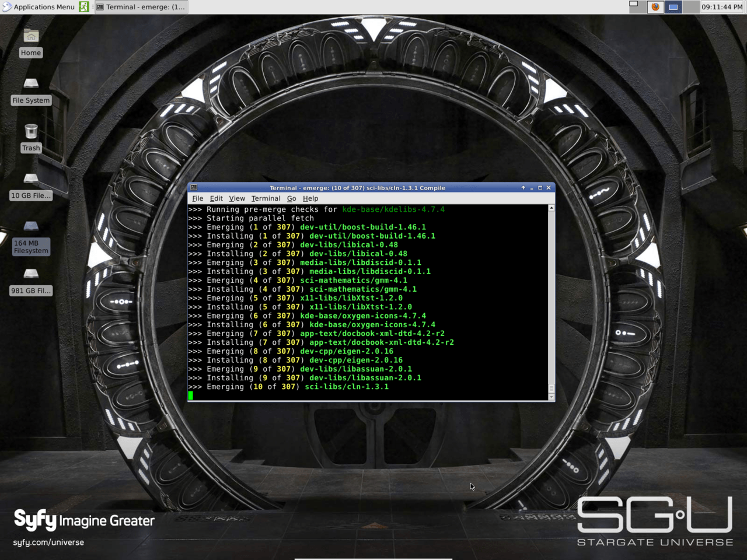Viewport: 747px width, 560px height.
Task: Select the Terminal - emerge taskbar button
Action: pyautogui.click(x=141, y=7)
